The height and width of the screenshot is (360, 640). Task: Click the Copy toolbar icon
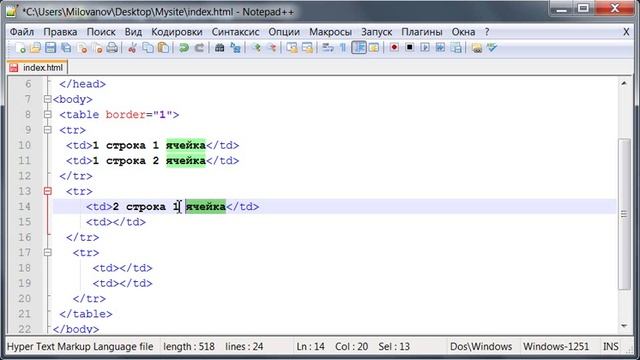[x=147, y=48]
